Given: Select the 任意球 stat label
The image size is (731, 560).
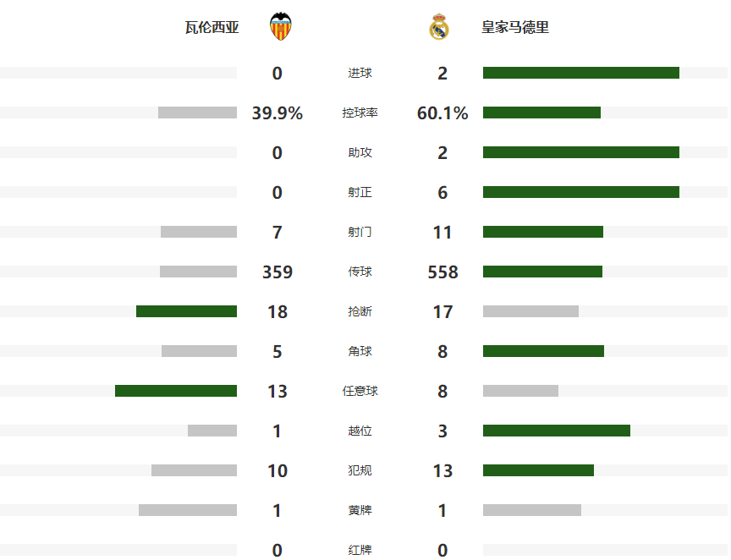Looking at the screenshot, I should click(x=360, y=392).
